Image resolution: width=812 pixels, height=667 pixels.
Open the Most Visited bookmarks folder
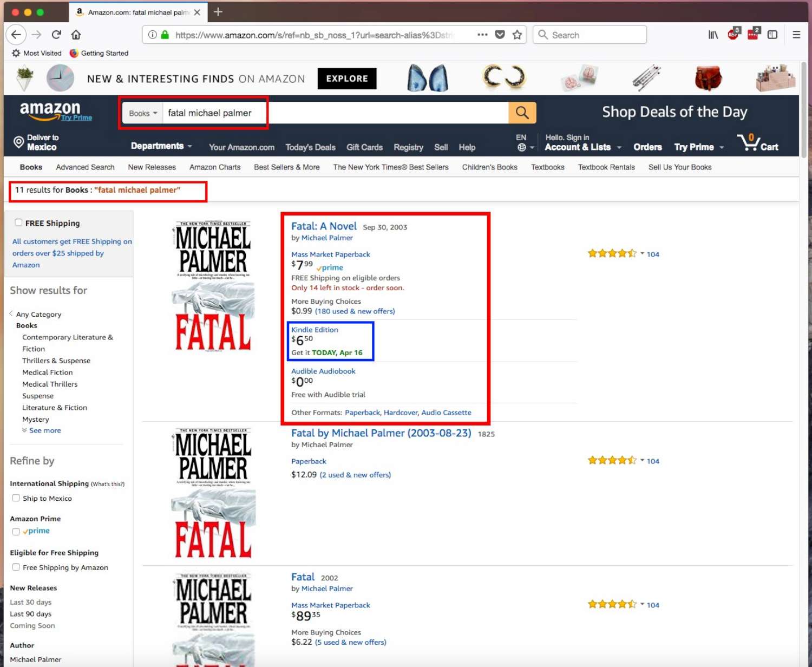(x=37, y=53)
